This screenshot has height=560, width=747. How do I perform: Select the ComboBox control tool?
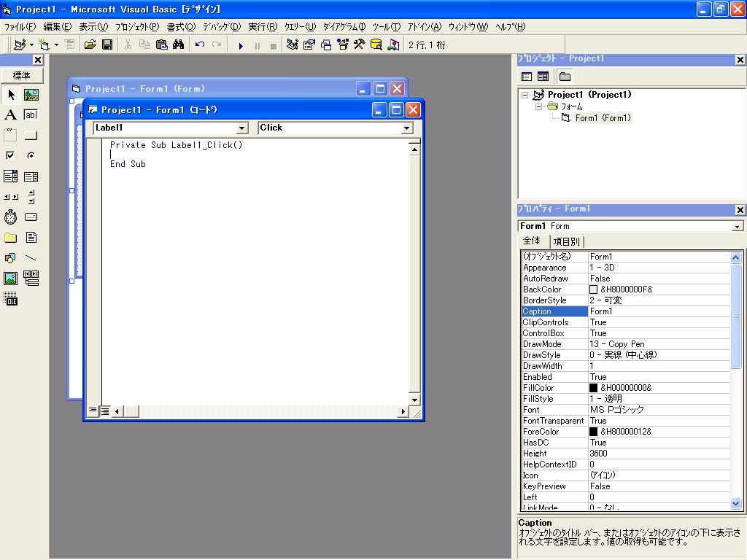click(10, 176)
